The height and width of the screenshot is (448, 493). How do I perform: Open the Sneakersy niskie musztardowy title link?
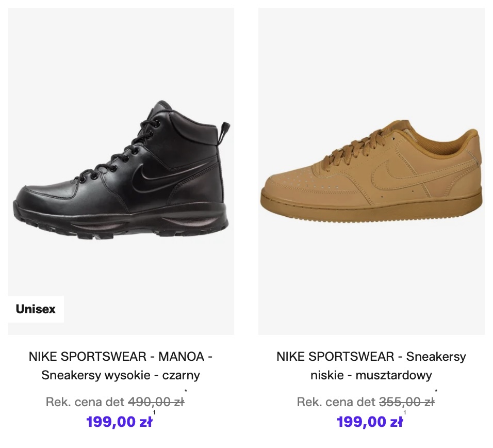tap(371, 365)
